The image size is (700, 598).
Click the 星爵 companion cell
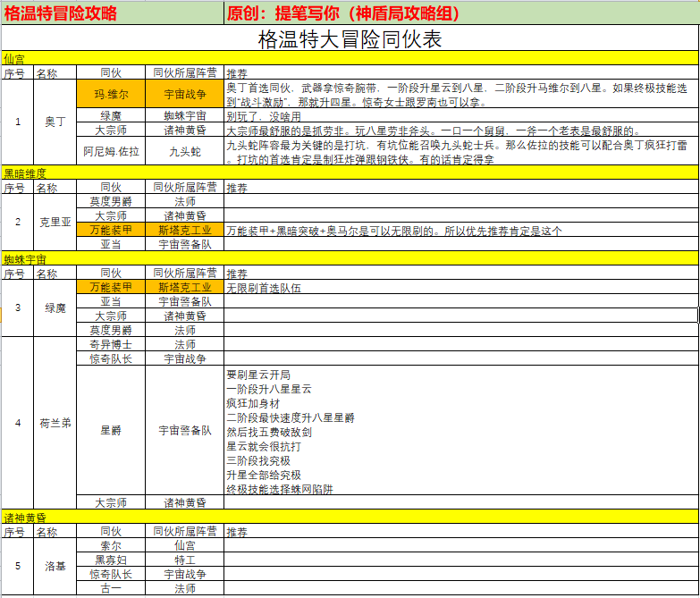pyautogui.click(x=111, y=430)
